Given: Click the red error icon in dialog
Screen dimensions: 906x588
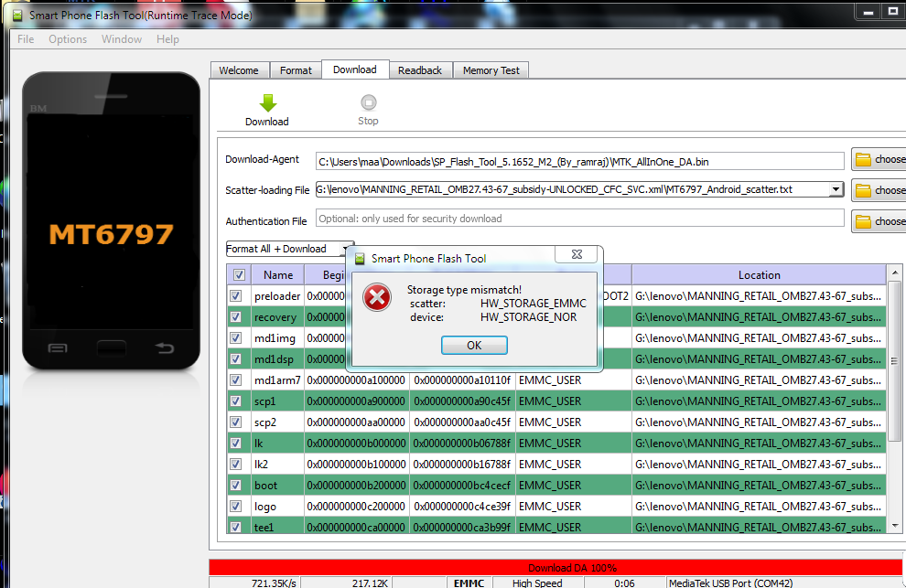Looking at the screenshot, I should click(377, 297).
